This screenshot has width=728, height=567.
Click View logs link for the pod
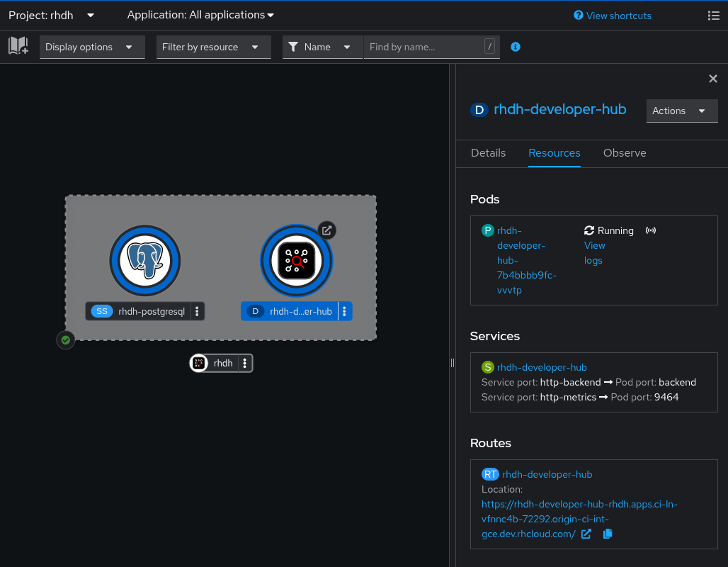(x=594, y=253)
